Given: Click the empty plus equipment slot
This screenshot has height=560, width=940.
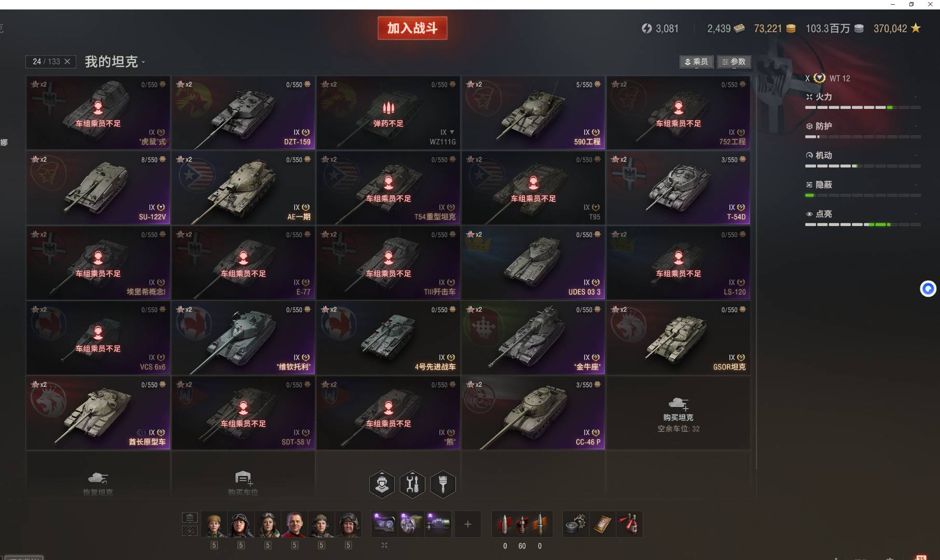Looking at the screenshot, I should click(467, 524).
